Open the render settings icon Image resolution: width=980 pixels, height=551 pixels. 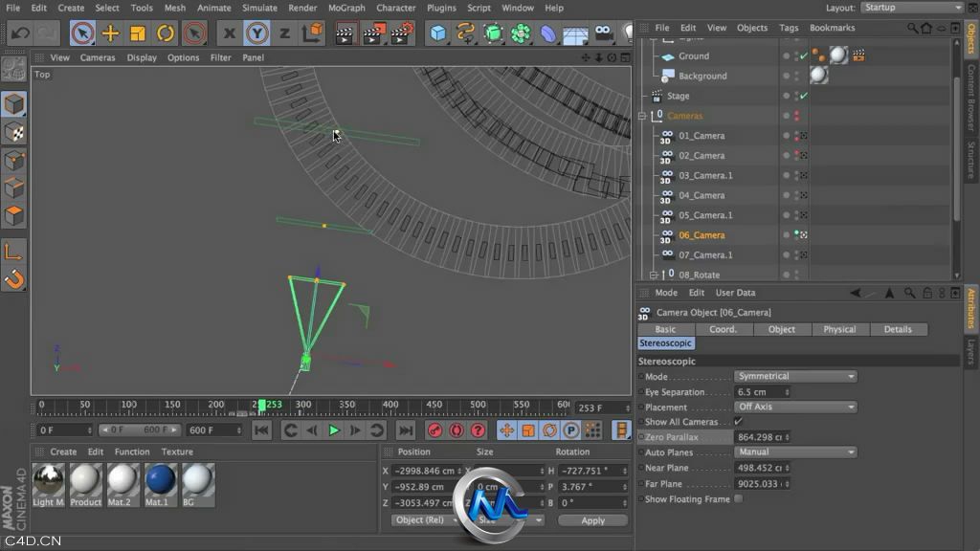pyautogui.click(x=401, y=33)
